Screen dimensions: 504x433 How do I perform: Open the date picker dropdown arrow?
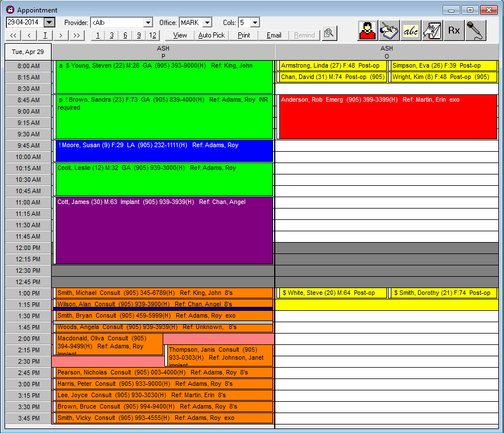49,23
